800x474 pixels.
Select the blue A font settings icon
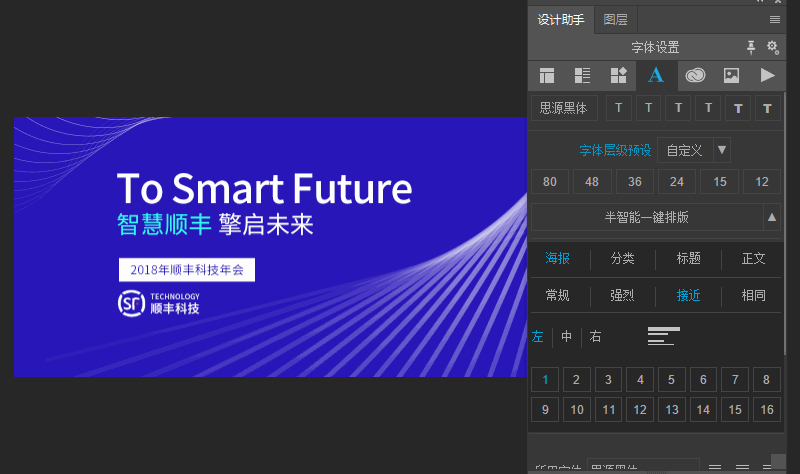656,76
